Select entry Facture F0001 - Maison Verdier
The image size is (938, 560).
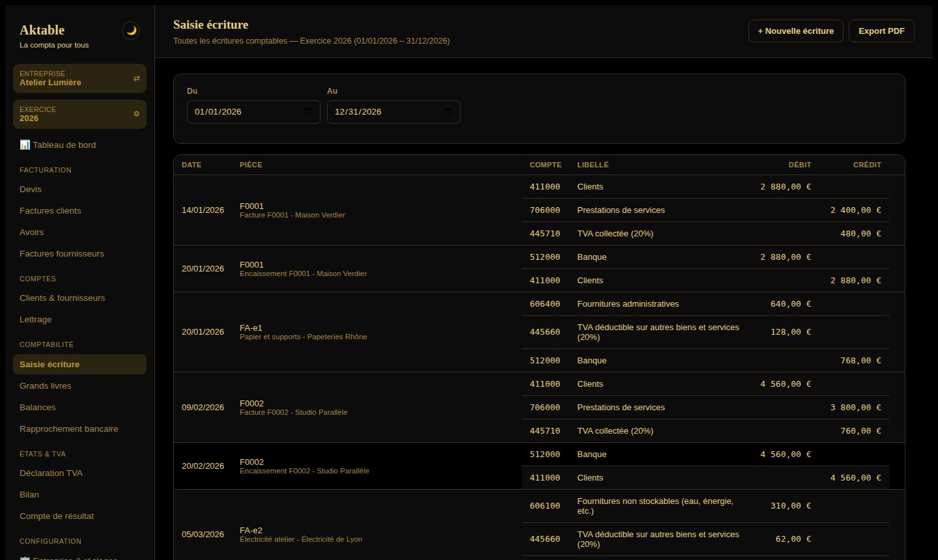pyautogui.click(x=292, y=215)
